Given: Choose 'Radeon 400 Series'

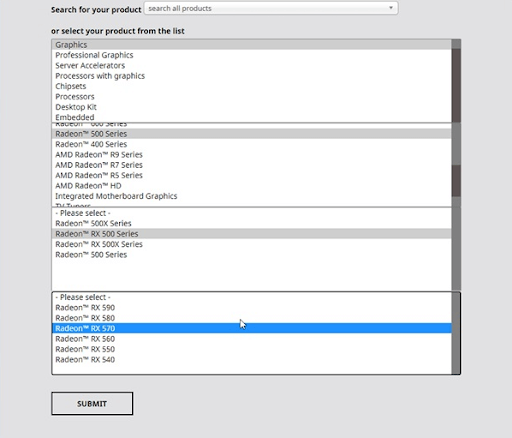Looking at the screenshot, I should click(252, 144).
